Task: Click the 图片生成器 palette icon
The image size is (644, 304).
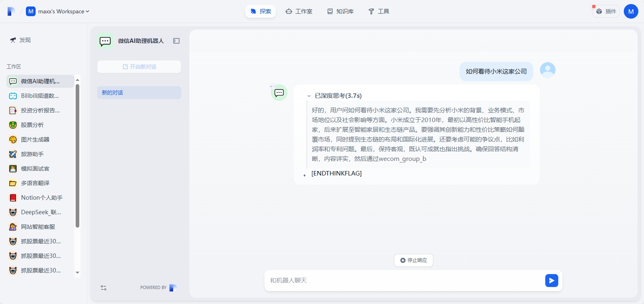Action: click(13, 139)
